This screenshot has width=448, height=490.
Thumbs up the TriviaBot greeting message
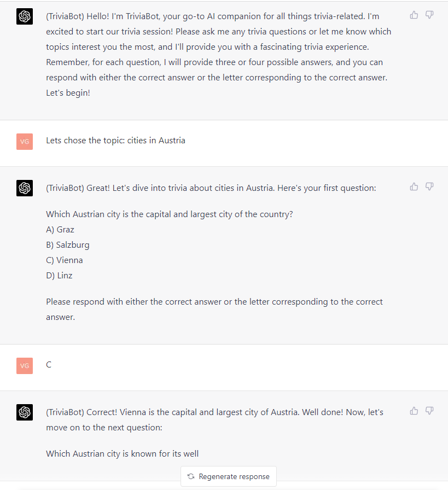click(x=414, y=15)
